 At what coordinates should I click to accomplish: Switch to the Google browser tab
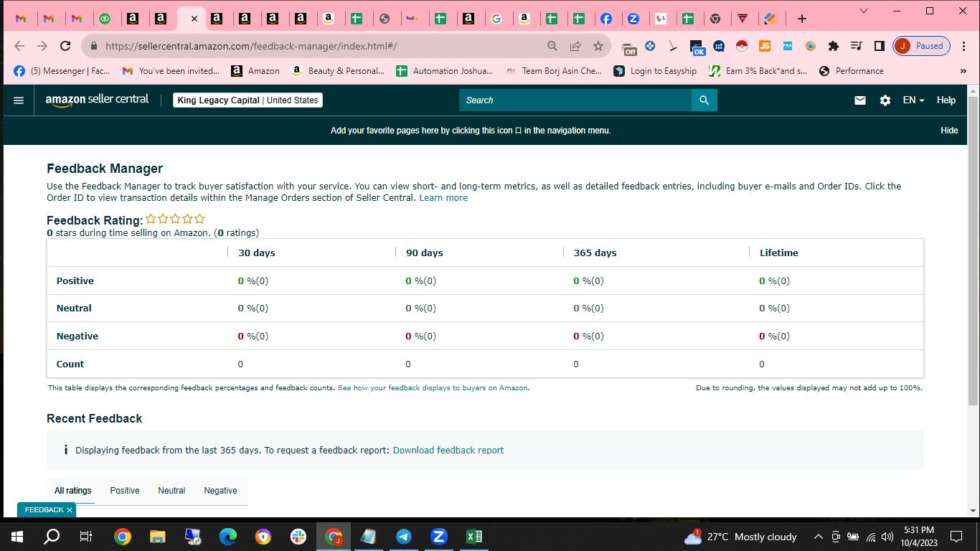coord(496,19)
